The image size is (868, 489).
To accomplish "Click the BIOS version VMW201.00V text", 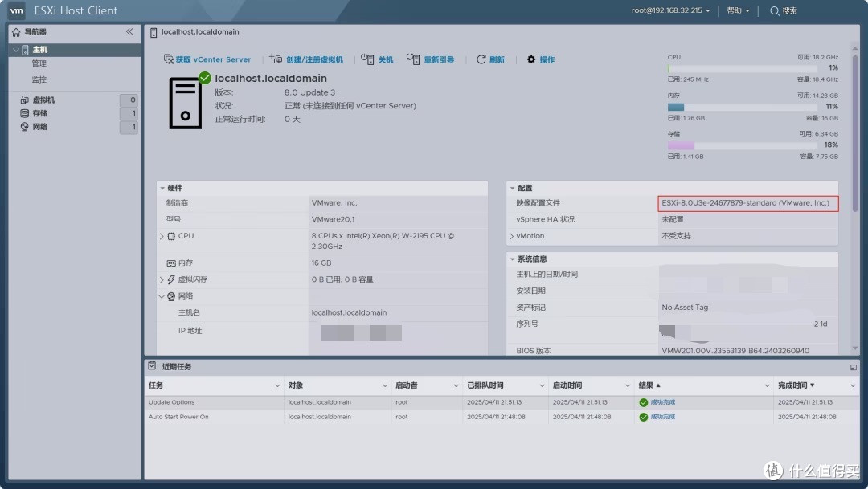I will (735, 351).
